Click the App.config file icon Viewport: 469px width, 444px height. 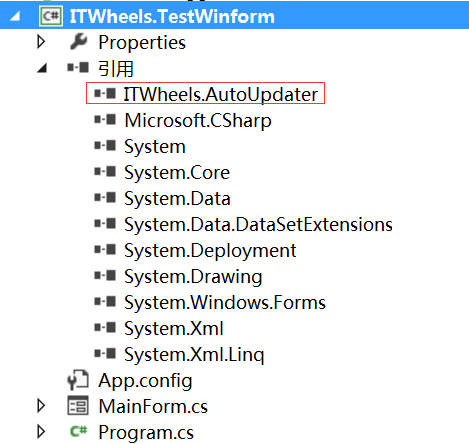click(x=78, y=380)
